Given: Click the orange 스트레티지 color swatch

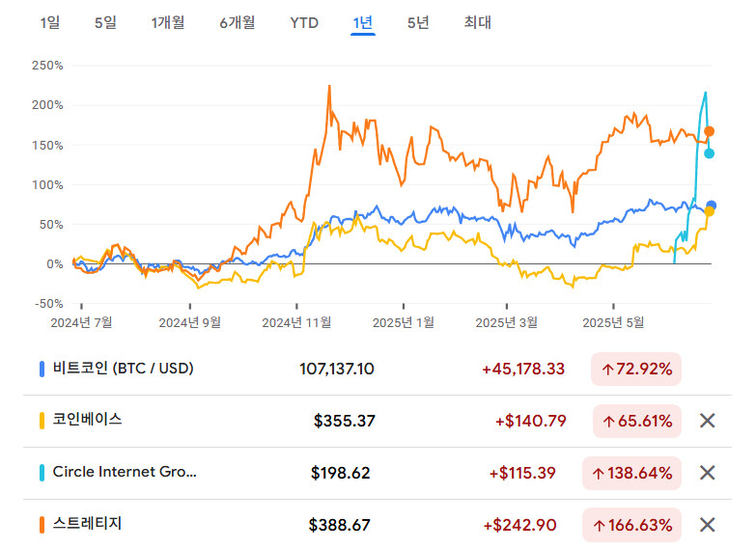Looking at the screenshot, I should tap(42, 525).
